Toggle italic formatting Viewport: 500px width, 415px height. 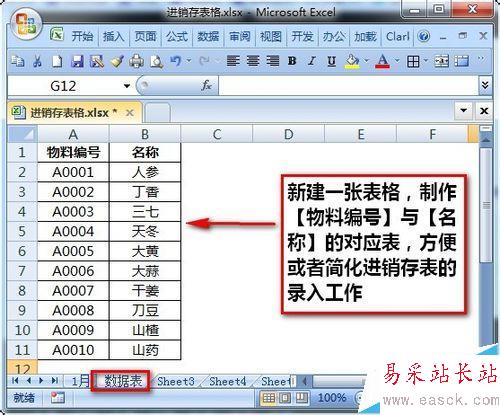click(312, 61)
